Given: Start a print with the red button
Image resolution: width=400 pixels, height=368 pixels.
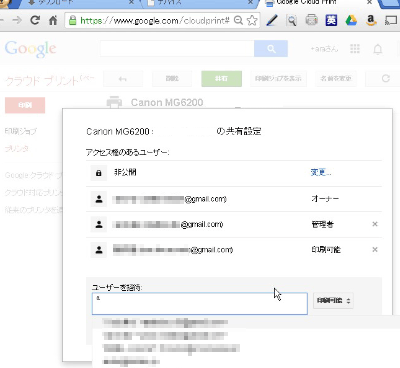Looking at the screenshot, I should 25,105.
